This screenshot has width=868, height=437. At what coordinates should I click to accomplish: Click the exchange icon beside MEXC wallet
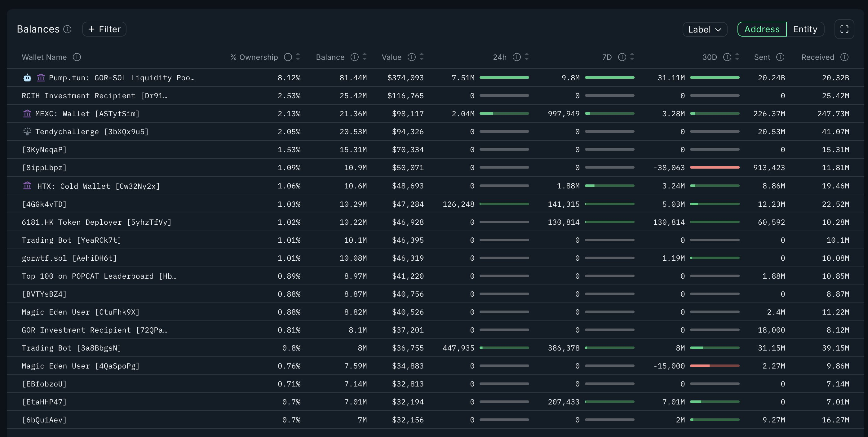[x=27, y=114]
